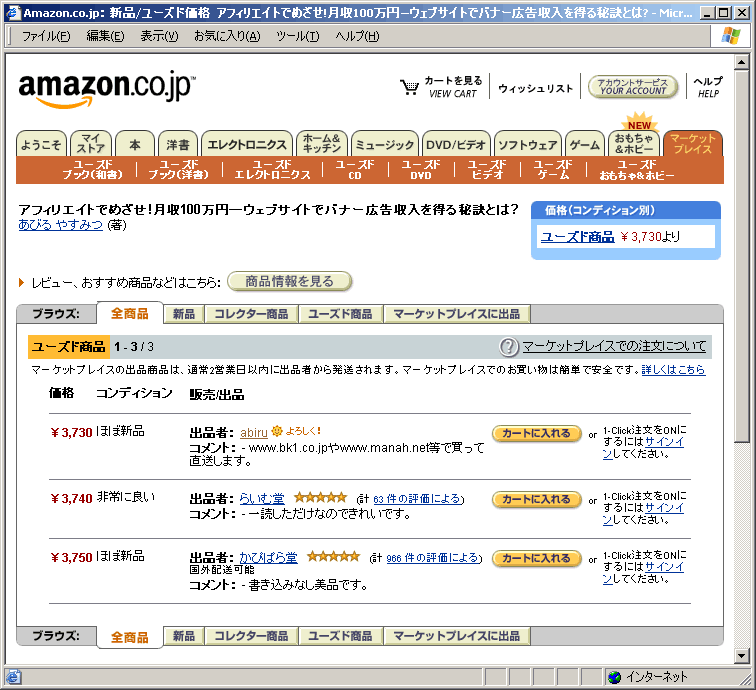This screenshot has height=690, width=756.
Task: Click the help question mark icon
Action: [508, 347]
